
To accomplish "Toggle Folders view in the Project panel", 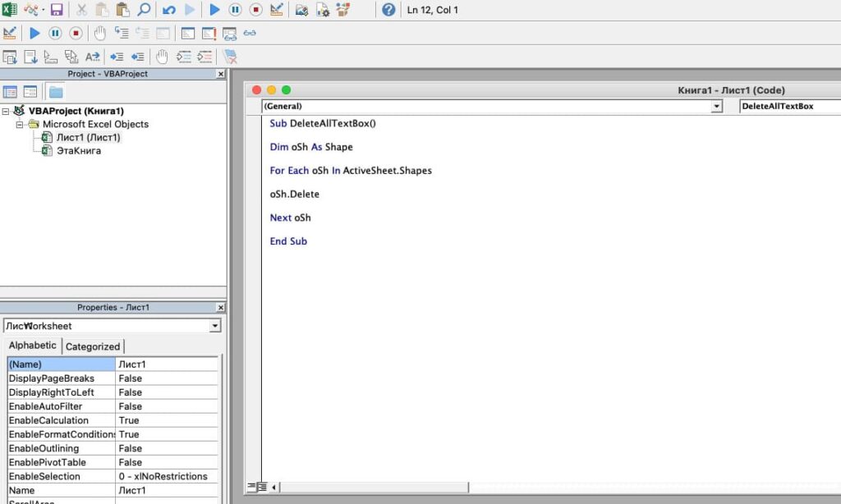I will [55, 92].
